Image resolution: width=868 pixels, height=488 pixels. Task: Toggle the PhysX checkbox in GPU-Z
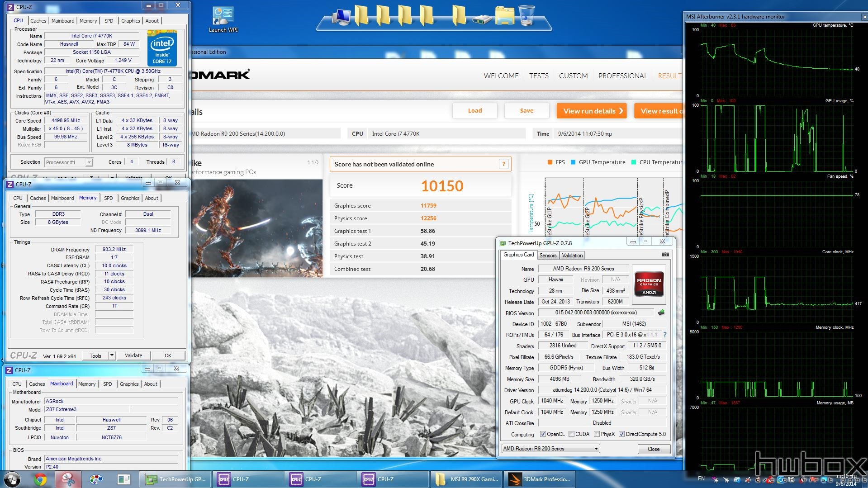click(597, 434)
